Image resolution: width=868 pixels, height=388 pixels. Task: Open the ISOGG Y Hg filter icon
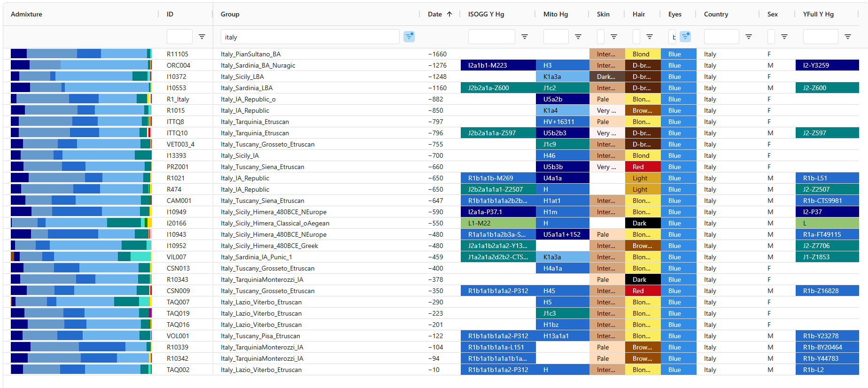tap(525, 37)
